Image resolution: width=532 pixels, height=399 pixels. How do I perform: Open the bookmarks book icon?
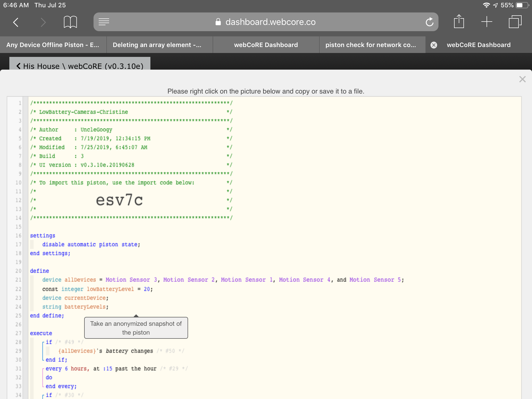70,22
